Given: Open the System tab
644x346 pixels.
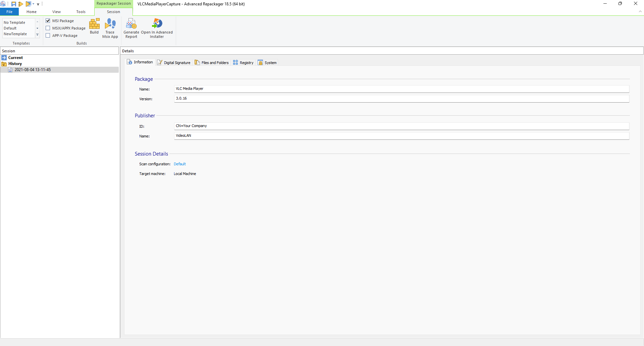Looking at the screenshot, I should click(267, 63).
